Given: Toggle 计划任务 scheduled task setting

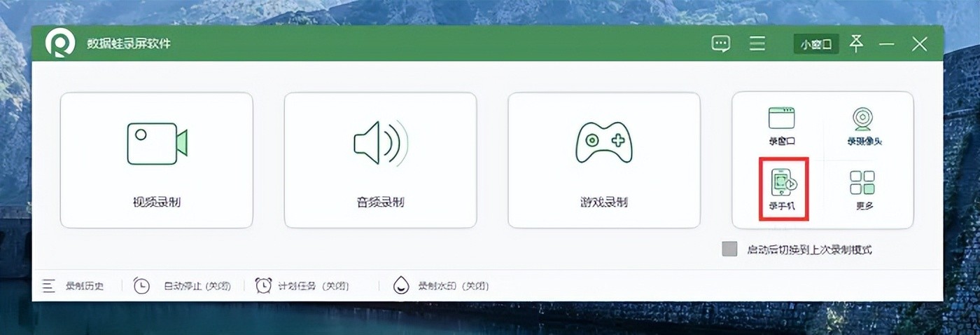Looking at the screenshot, I should tap(302, 286).
